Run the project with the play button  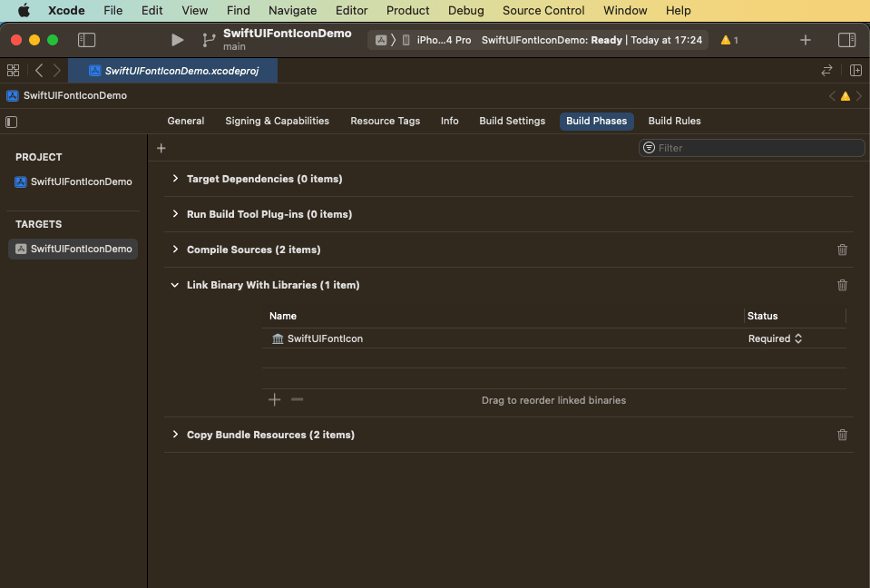pos(177,40)
